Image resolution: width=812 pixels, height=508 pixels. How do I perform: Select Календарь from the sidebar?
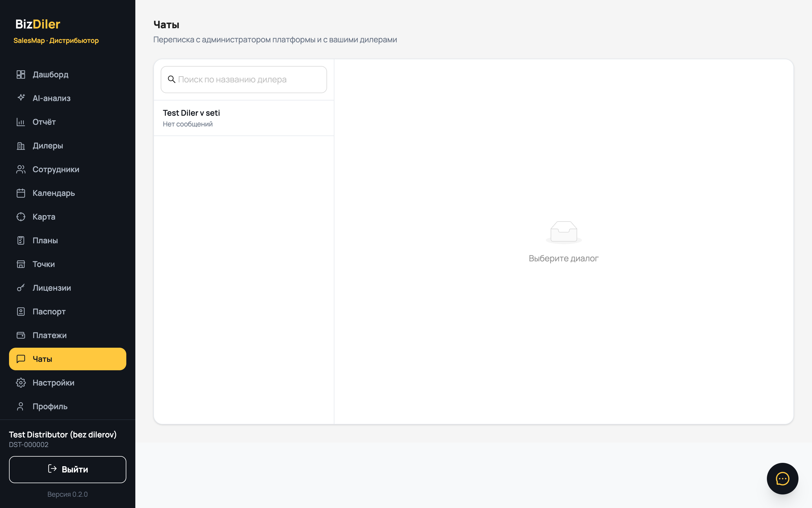67,193
